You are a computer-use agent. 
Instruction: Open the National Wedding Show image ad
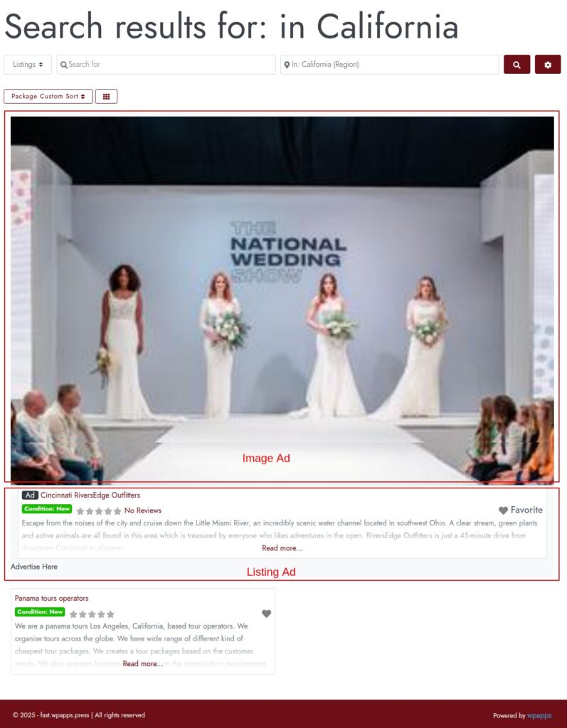pyautogui.click(x=282, y=299)
